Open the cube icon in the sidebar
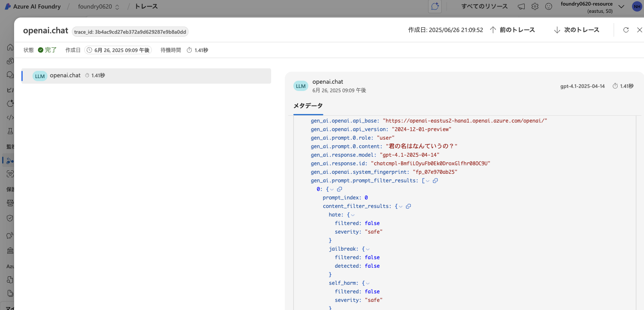Screen dimensions: 644x310 [10, 61]
